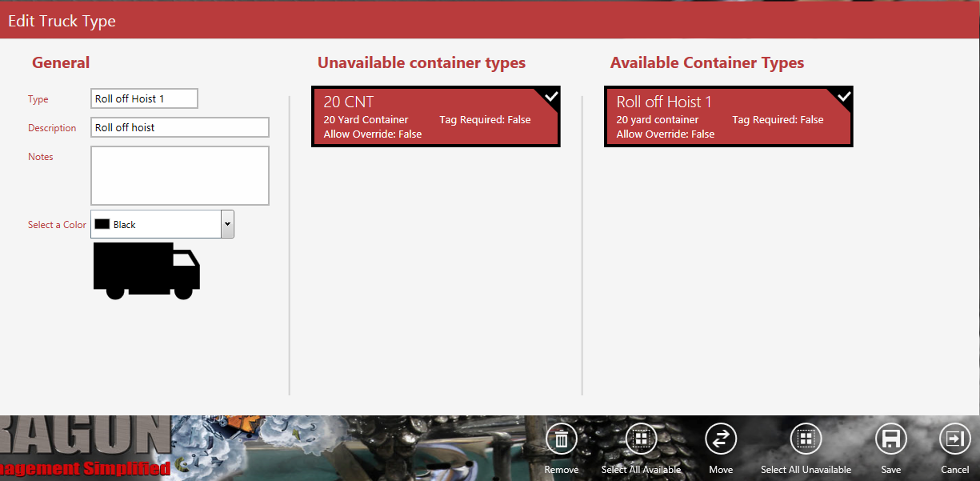Click the black truck preview image

point(146,271)
